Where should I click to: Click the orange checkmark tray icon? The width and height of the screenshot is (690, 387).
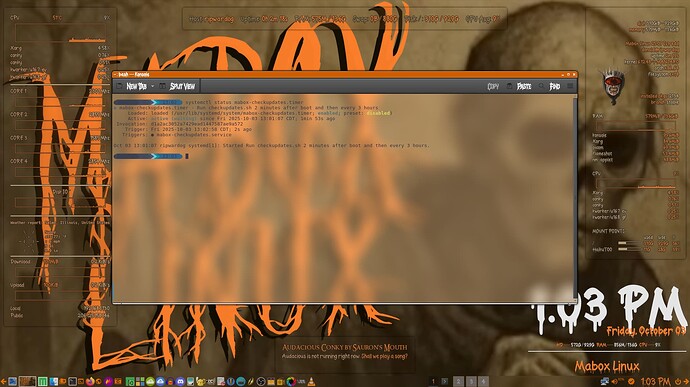[631, 381]
